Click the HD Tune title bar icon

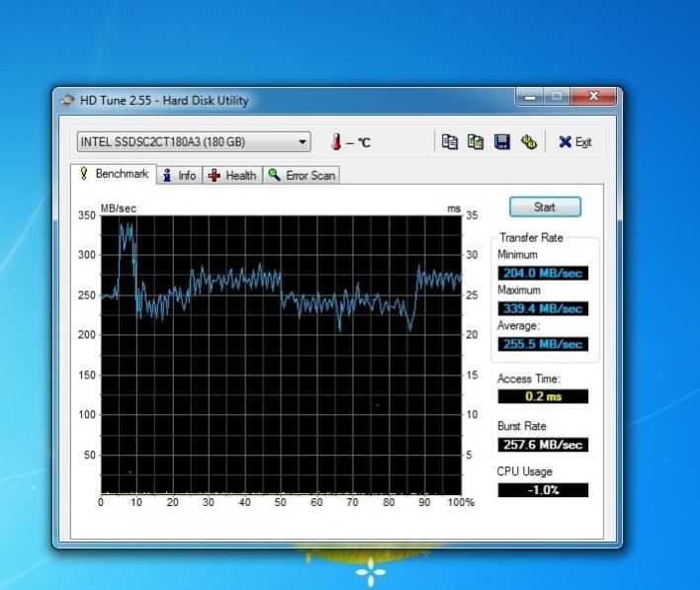[x=67, y=101]
